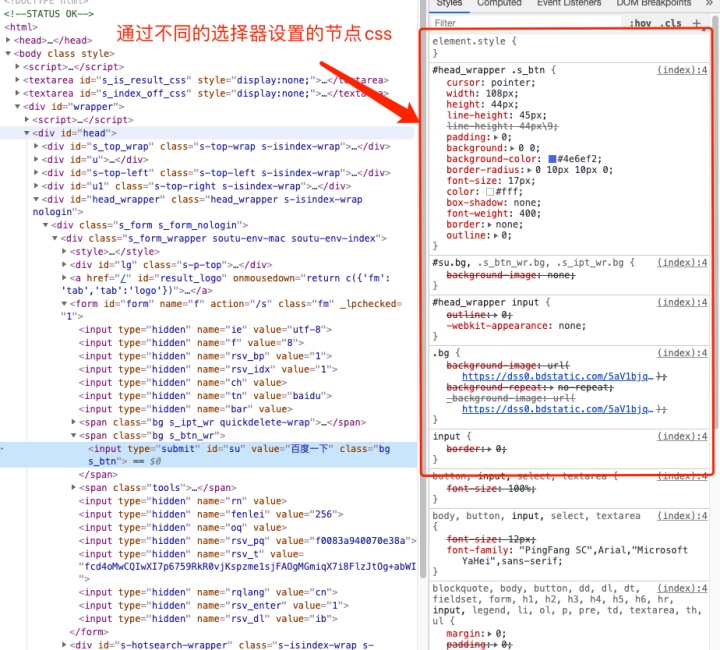Click the element.style rule block
The height and width of the screenshot is (650, 720).
point(569,47)
